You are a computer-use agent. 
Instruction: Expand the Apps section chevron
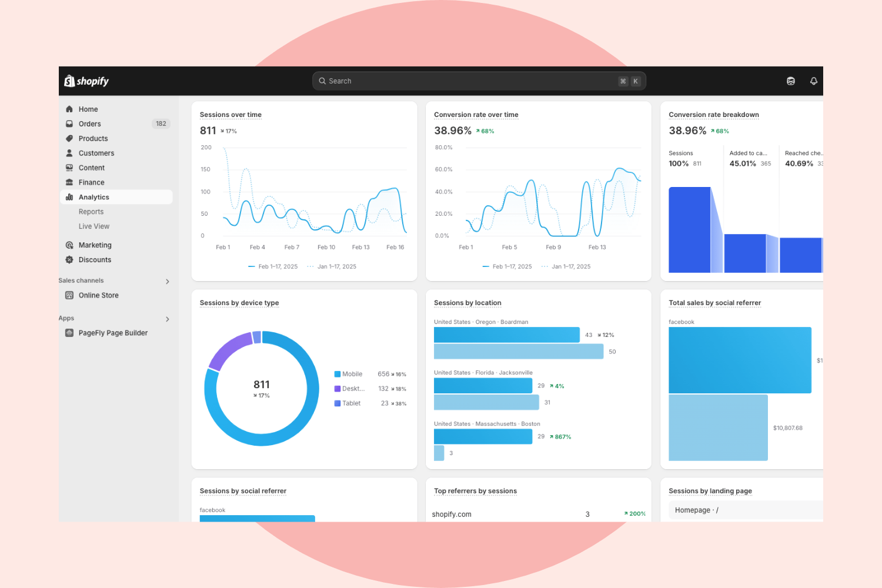click(168, 319)
